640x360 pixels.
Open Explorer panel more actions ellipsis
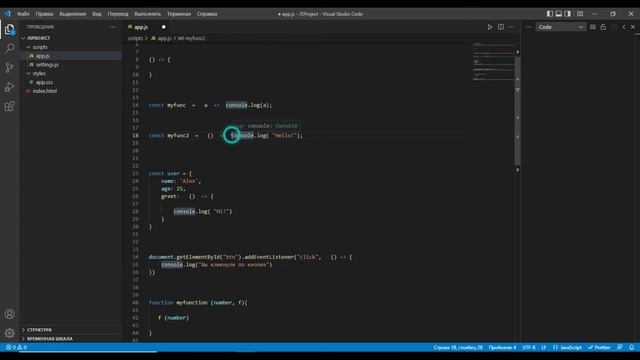pos(112,27)
